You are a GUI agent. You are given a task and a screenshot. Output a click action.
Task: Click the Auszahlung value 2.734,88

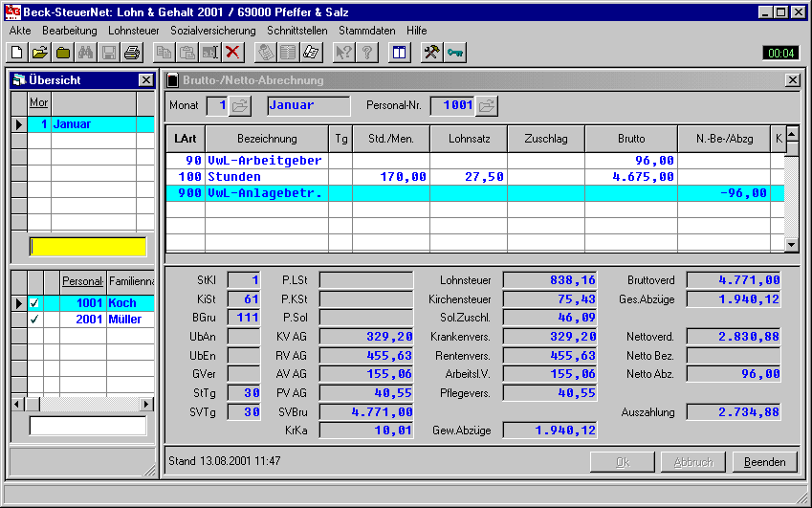(734, 412)
